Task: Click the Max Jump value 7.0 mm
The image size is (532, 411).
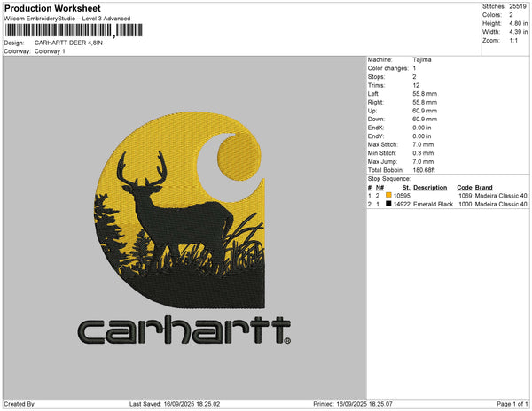Action: click(x=423, y=161)
